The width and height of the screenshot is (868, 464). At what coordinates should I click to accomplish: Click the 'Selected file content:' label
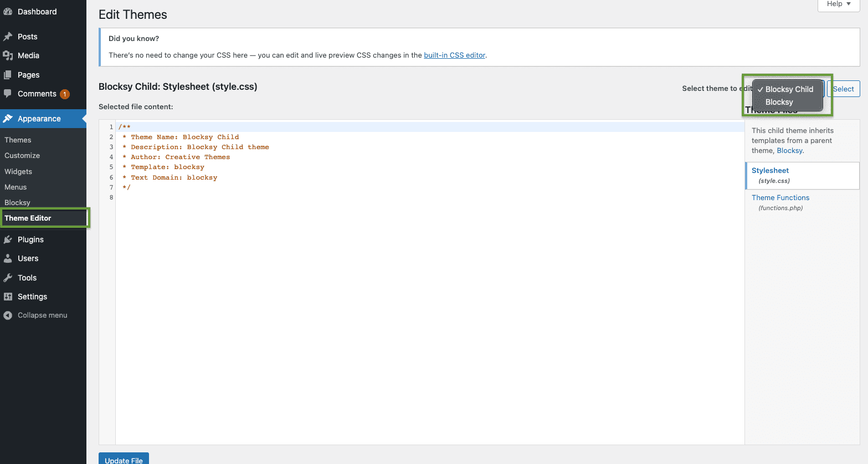click(136, 106)
